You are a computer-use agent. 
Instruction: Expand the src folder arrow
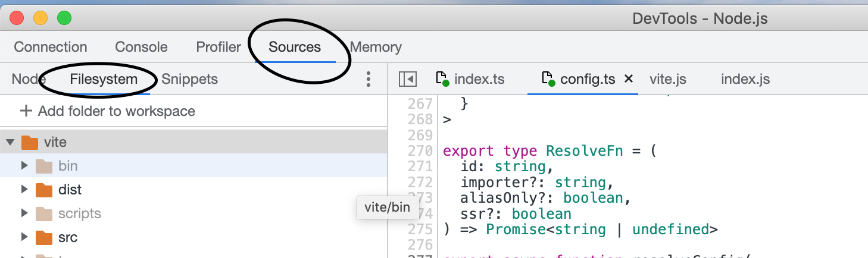click(x=24, y=237)
